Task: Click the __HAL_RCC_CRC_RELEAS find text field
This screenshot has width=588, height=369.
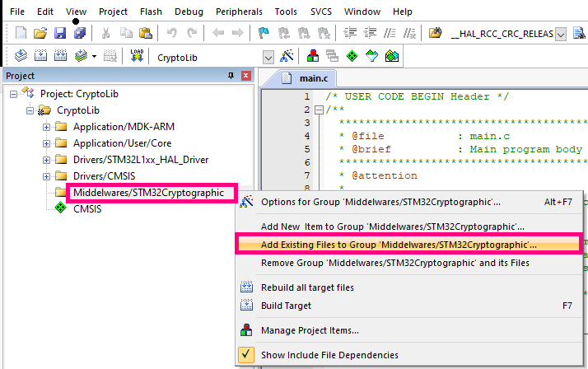Action: [x=502, y=34]
